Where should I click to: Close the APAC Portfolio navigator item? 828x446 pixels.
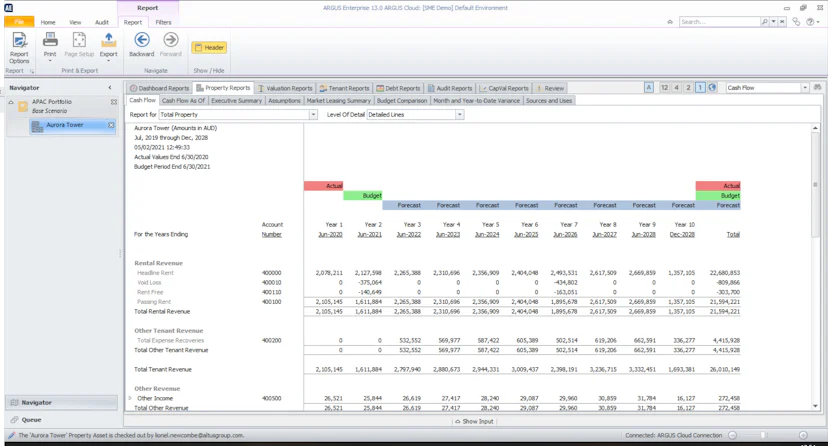point(114,102)
